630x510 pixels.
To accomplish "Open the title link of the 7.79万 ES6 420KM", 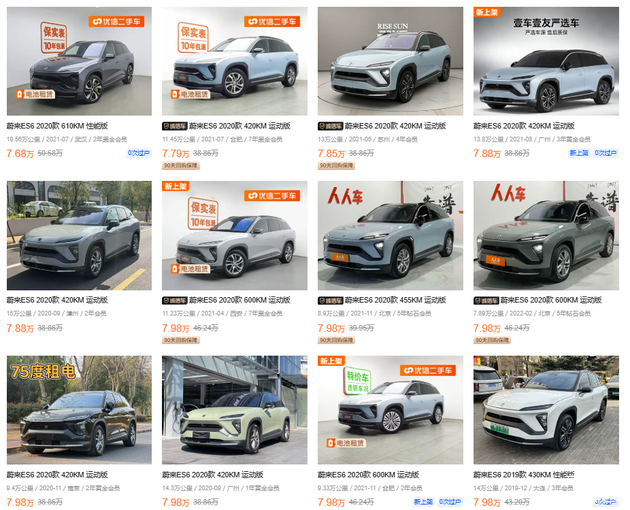I will pos(239,126).
